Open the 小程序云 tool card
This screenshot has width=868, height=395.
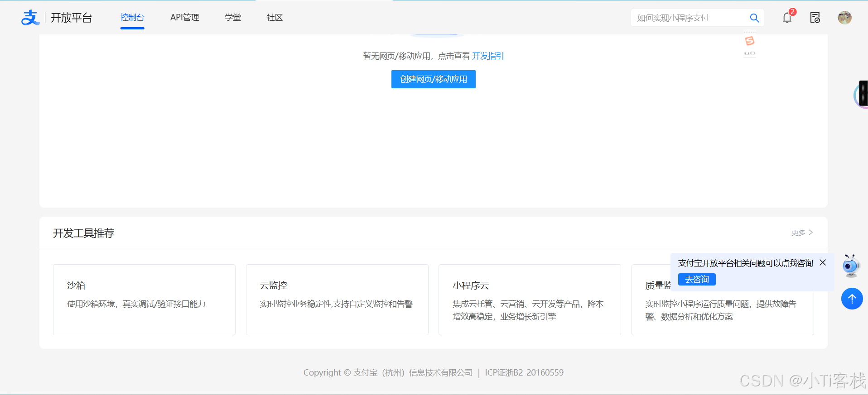coord(530,300)
